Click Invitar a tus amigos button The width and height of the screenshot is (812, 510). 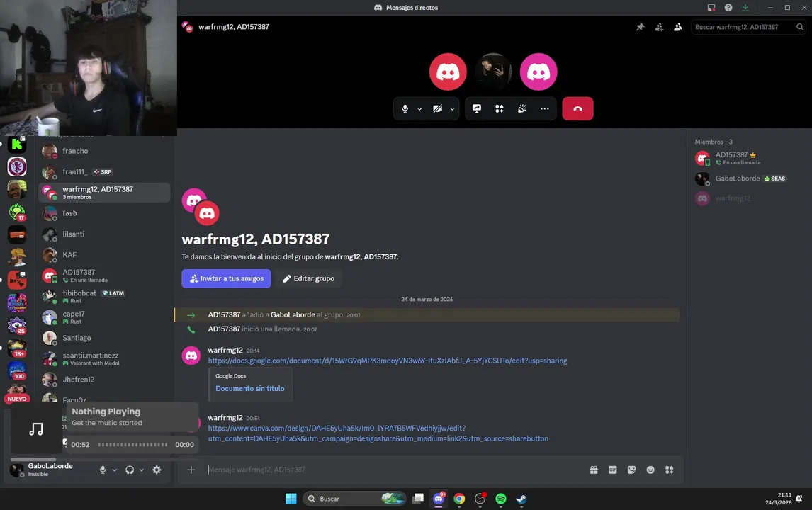coord(226,278)
